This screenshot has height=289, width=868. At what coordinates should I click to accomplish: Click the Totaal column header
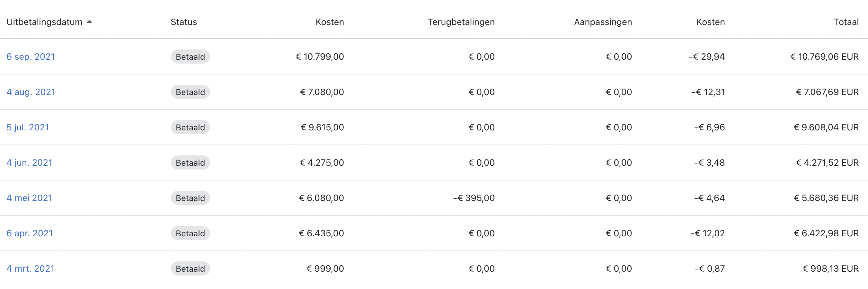[846, 22]
